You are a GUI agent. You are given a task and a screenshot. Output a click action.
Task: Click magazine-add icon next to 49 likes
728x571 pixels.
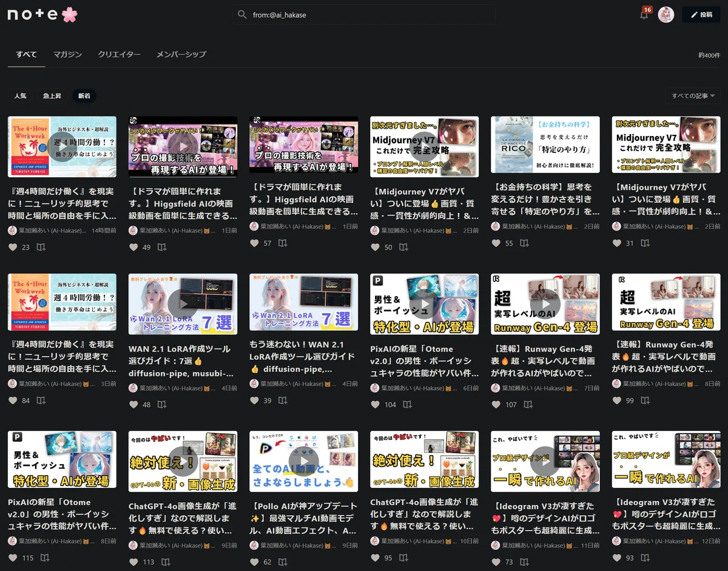pos(162,247)
